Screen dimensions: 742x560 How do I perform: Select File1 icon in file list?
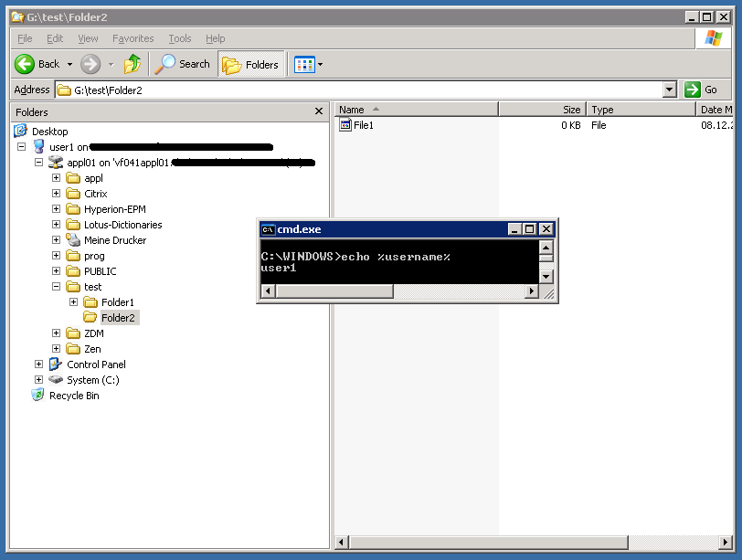(345, 125)
